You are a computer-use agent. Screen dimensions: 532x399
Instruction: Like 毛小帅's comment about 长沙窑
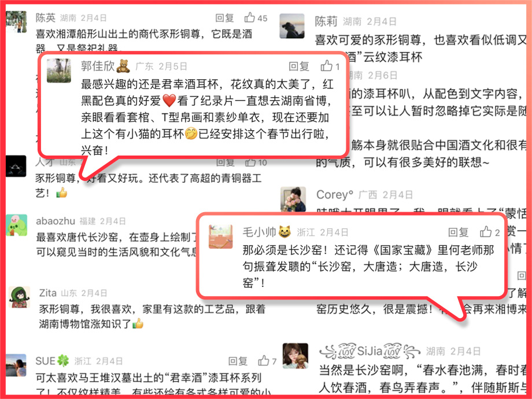pyautogui.click(x=486, y=232)
